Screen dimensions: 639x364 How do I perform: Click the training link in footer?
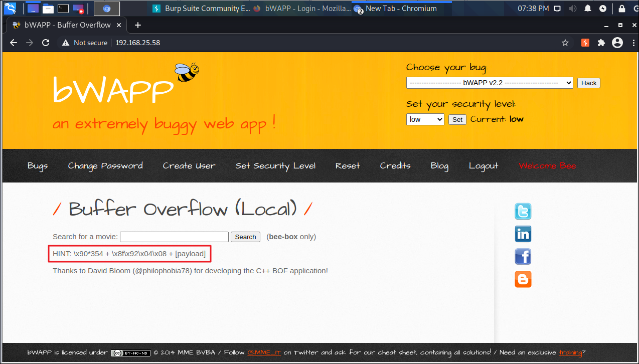(x=570, y=352)
